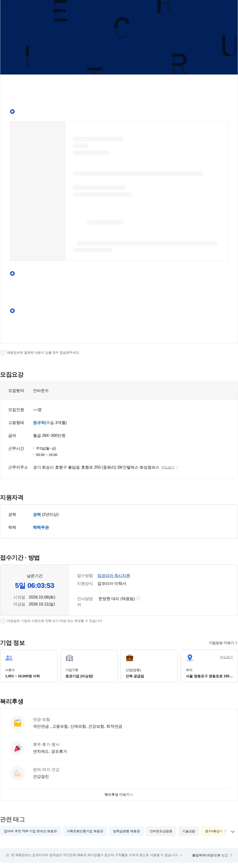The image size is (238, 868).
Task: Click the building icon for 기업구분
Action: click(69, 658)
